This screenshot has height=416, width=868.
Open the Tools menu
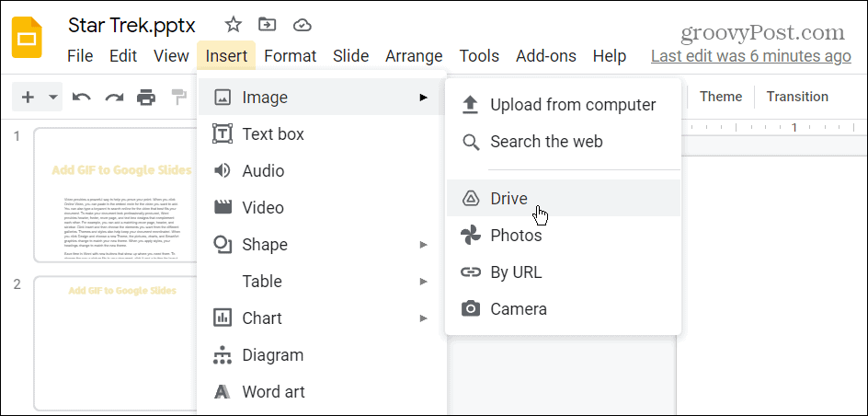point(479,56)
